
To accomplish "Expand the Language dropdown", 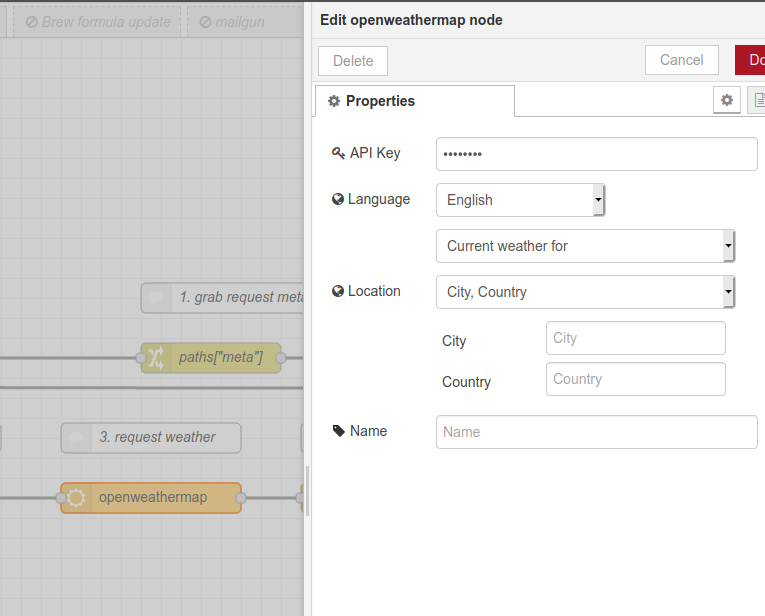I will (520, 200).
